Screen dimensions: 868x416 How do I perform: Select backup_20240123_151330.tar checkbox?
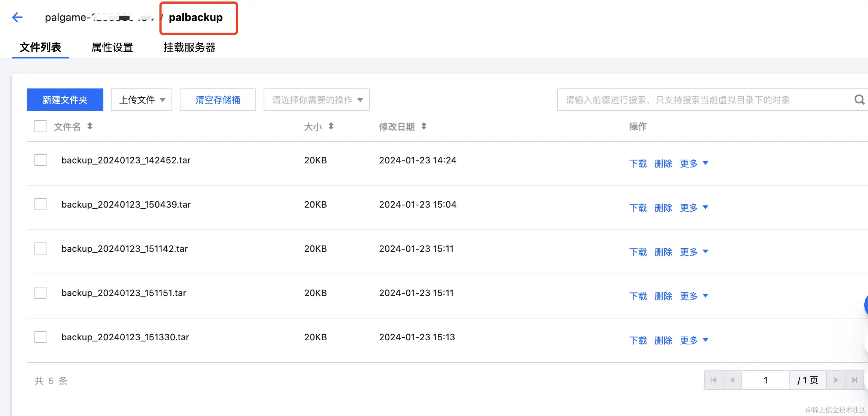[40, 337]
